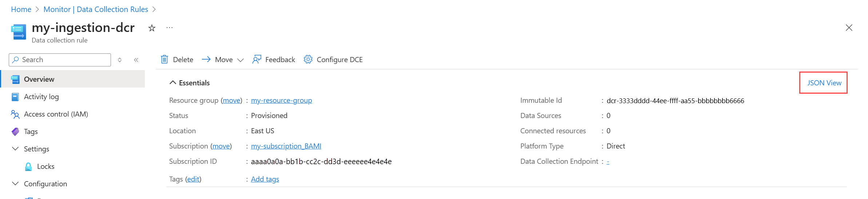Collapse the Essentials section
The height and width of the screenshot is (199, 868).
point(173,83)
